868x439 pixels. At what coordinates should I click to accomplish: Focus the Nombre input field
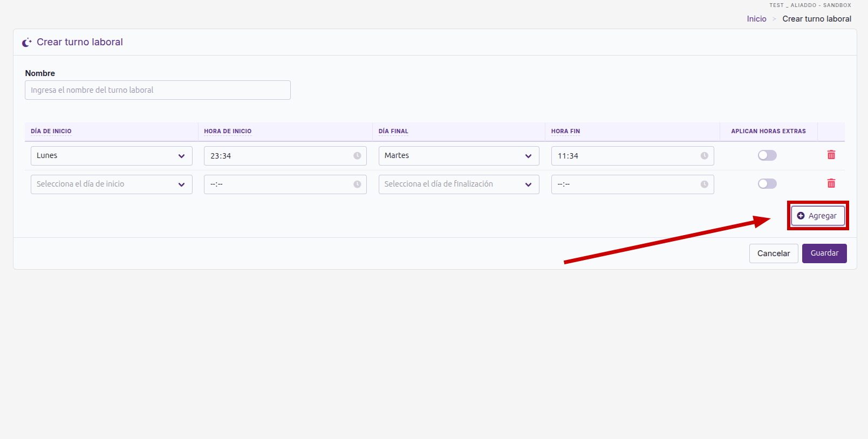coord(158,90)
